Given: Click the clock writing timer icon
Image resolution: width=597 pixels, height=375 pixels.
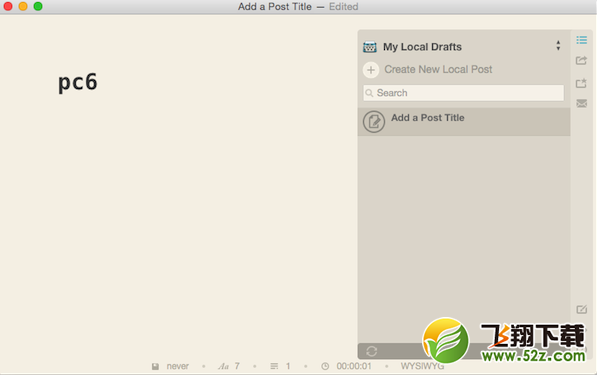Looking at the screenshot, I should click(x=325, y=366).
